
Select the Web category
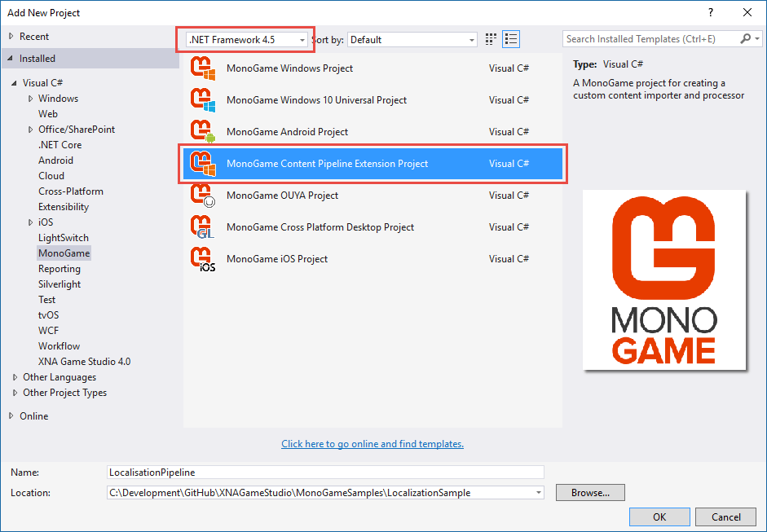tap(48, 114)
